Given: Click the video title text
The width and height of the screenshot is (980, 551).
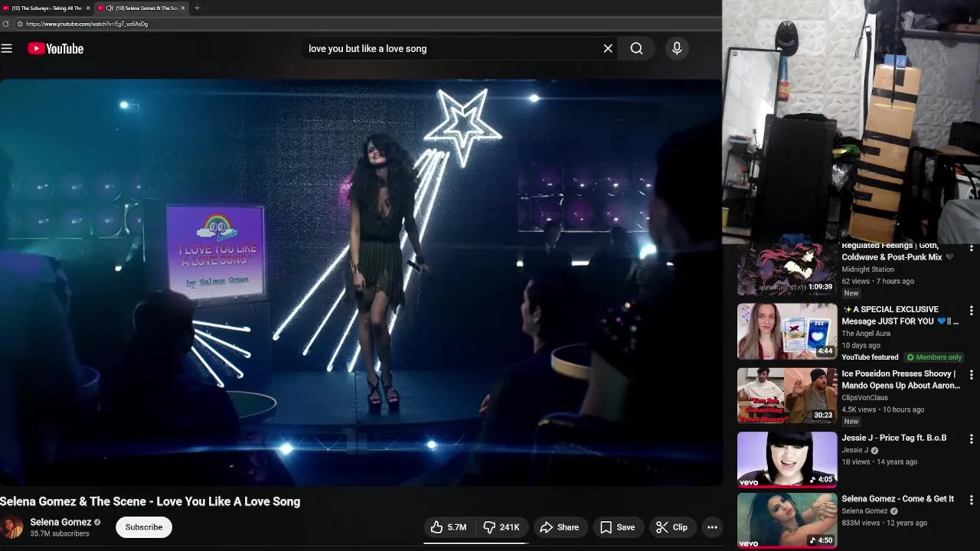Looking at the screenshot, I should pos(150,501).
